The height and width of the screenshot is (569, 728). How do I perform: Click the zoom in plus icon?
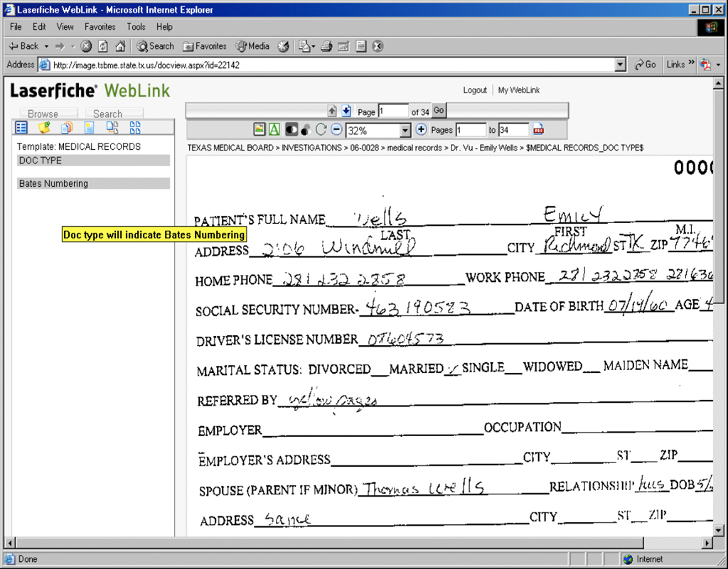click(x=421, y=130)
